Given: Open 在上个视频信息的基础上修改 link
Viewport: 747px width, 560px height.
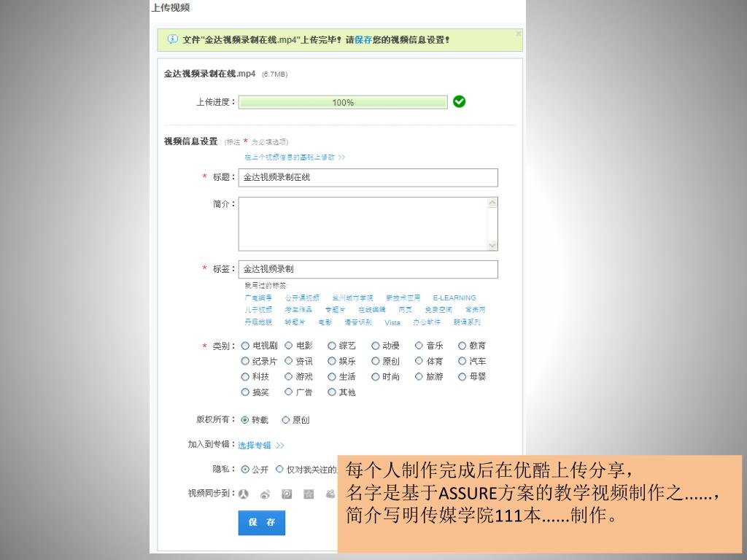Looking at the screenshot, I should pos(295,157).
